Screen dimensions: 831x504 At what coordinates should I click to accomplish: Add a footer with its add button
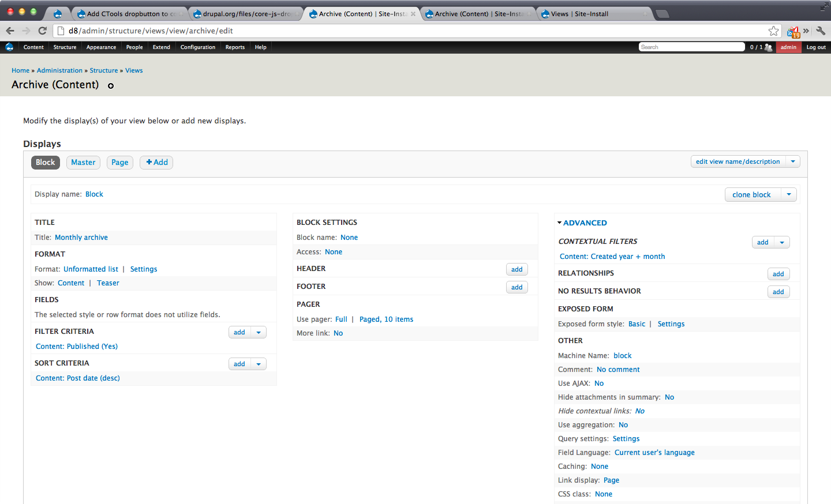pyautogui.click(x=517, y=287)
